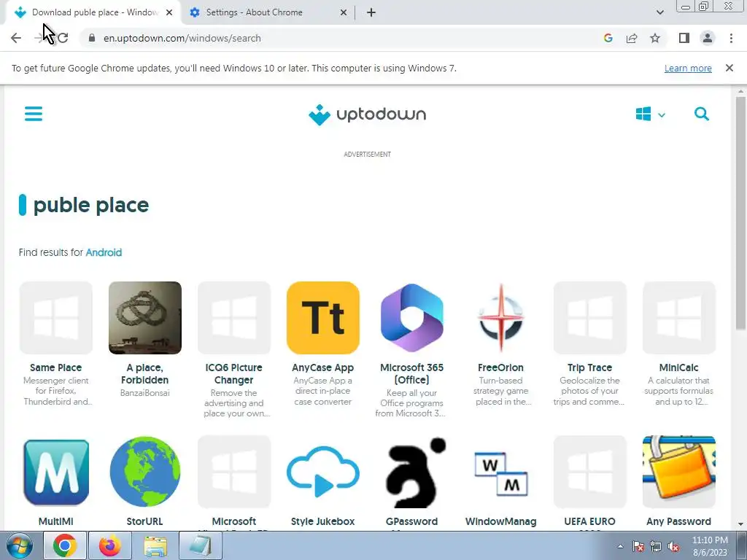
Task: Open the Uptodown hamburger menu
Action: (x=34, y=114)
